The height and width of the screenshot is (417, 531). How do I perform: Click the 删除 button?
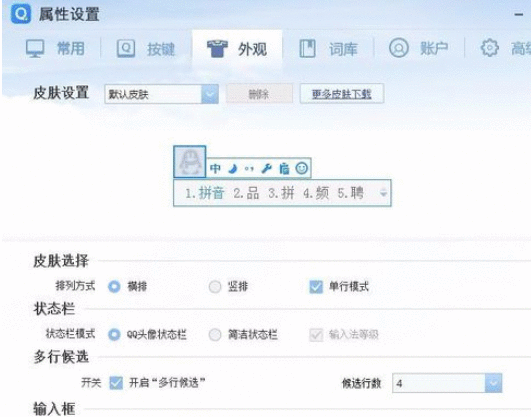click(259, 93)
